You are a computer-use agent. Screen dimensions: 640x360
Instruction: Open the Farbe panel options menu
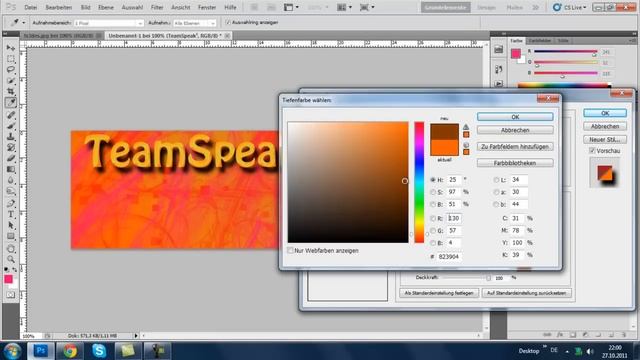pos(632,41)
